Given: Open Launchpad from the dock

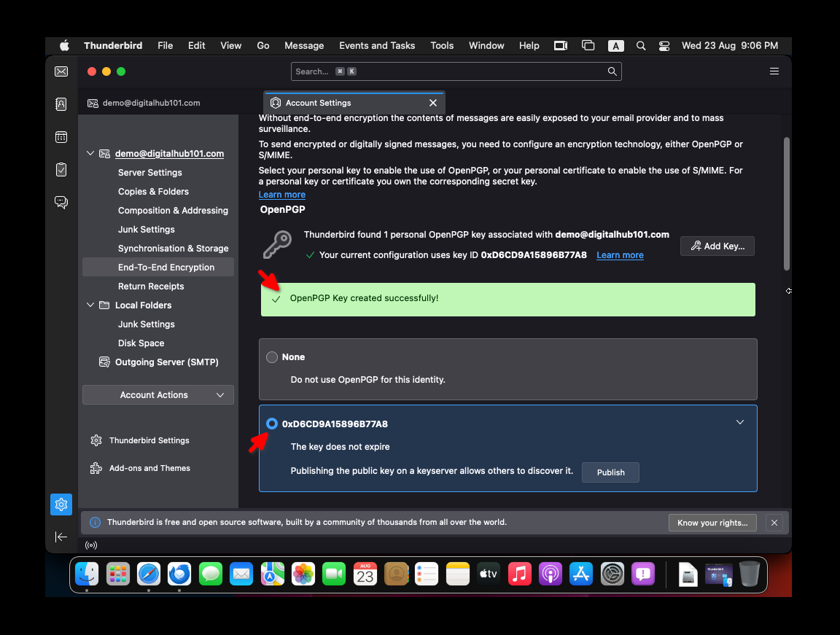Looking at the screenshot, I should 118,574.
